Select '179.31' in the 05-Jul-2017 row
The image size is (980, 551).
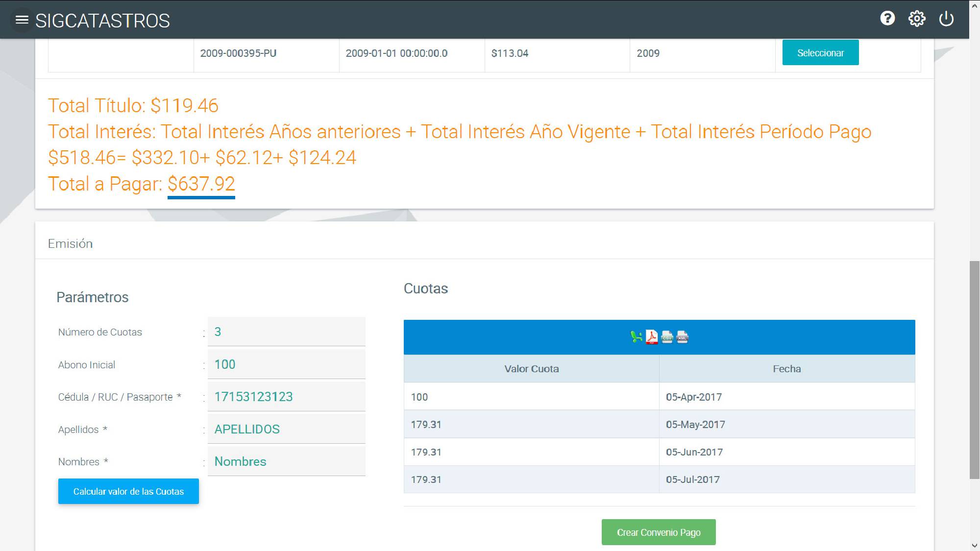531,479
